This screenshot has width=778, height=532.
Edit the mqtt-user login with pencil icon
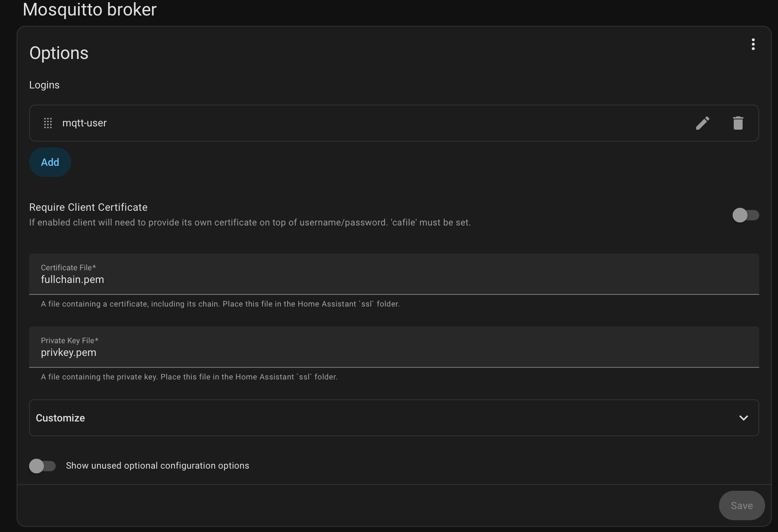pyautogui.click(x=702, y=123)
